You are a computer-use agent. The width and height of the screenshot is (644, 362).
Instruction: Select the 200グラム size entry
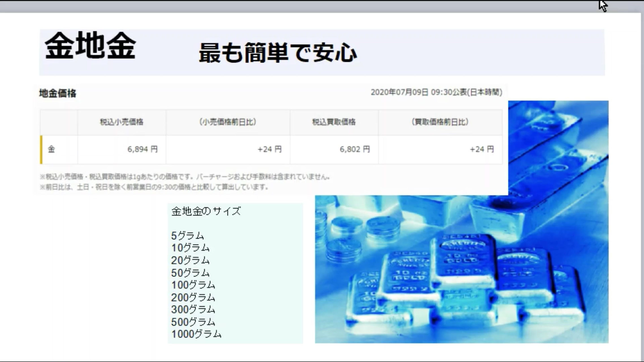193,297
